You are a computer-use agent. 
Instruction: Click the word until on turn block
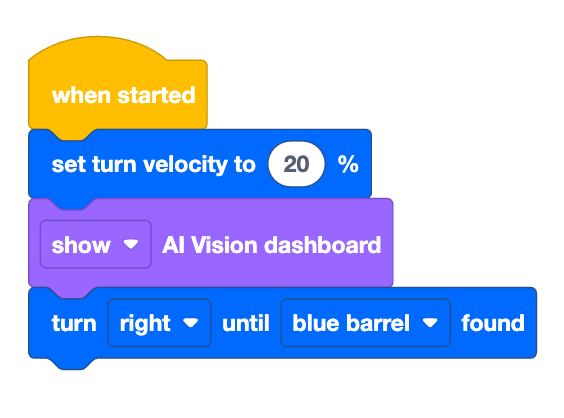click(246, 323)
